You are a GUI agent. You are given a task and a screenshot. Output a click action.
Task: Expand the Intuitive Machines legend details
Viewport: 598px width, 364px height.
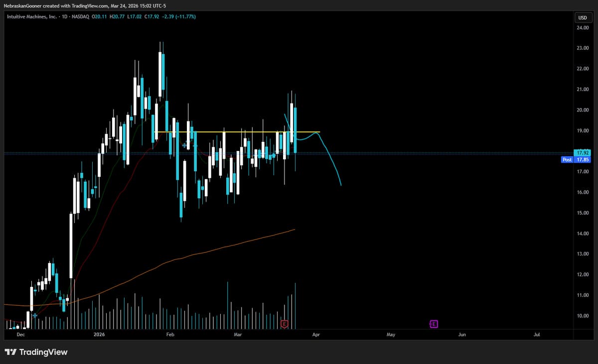click(x=32, y=16)
